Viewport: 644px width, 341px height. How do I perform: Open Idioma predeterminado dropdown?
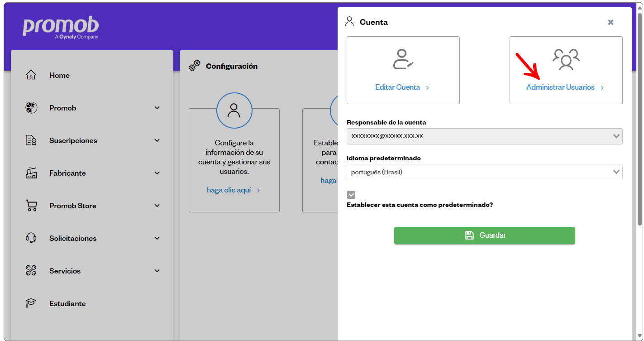(484, 172)
